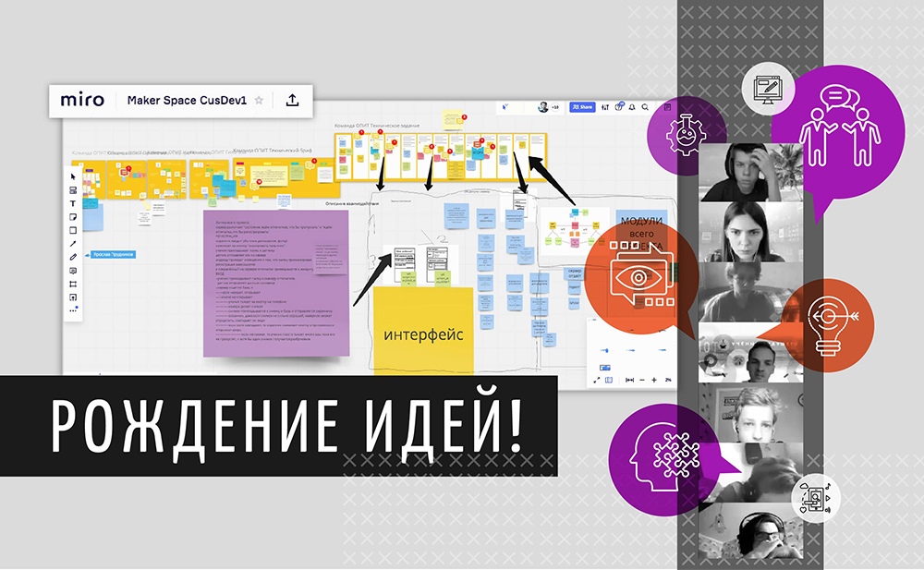This screenshot has height=570, width=924.
Task: Select the Comment tool
Action: tap(73, 270)
